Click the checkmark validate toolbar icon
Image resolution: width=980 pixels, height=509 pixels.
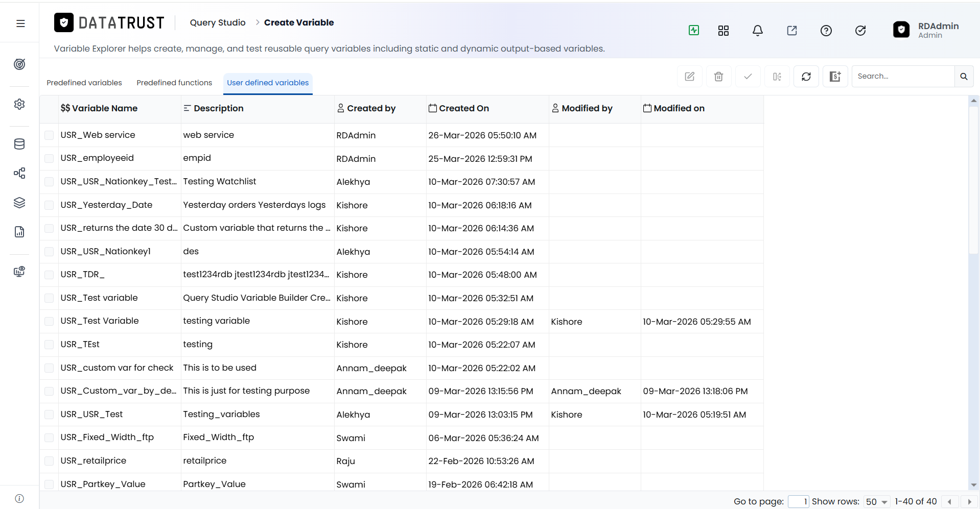(748, 77)
